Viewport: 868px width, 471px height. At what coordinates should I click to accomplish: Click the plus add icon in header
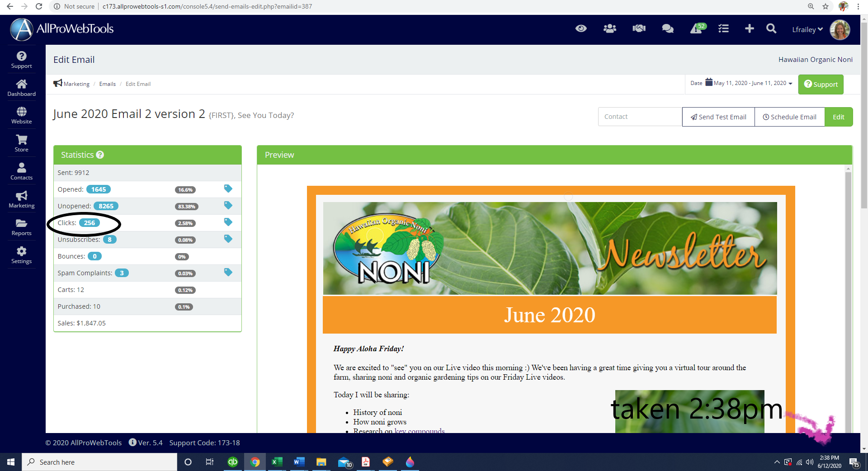tap(749, 28)
